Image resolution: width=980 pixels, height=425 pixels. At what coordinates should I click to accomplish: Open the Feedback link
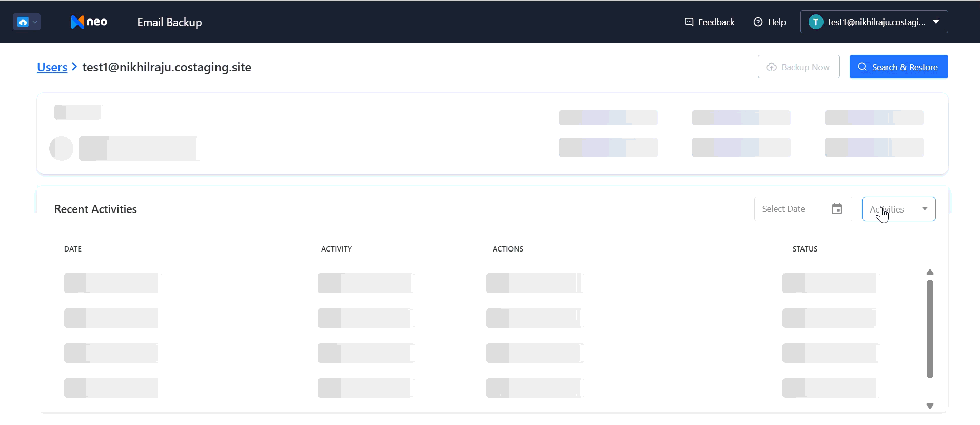tap(710, 22)
